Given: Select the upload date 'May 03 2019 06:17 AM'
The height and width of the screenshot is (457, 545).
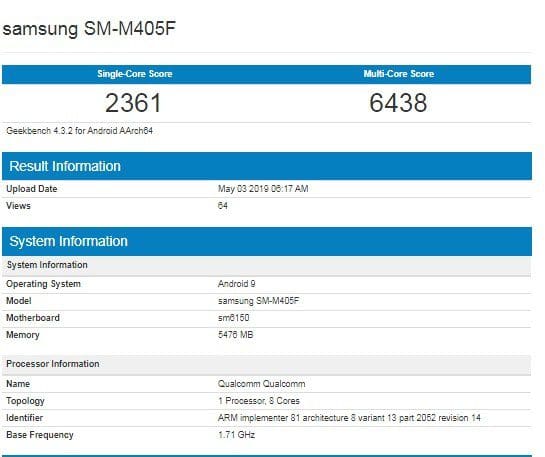Looking at the screenshot, I should pos(263,189).
